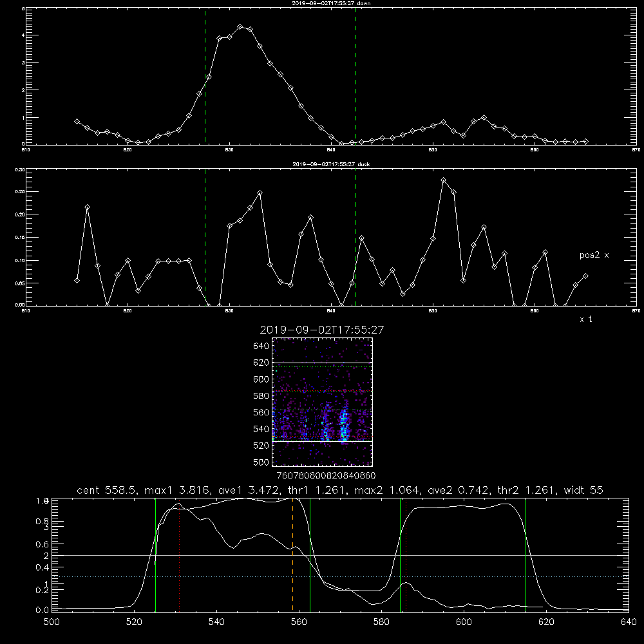Select the 'max1 3.816' value
This screenshot has width=644, height=644.
click(179, 490)
